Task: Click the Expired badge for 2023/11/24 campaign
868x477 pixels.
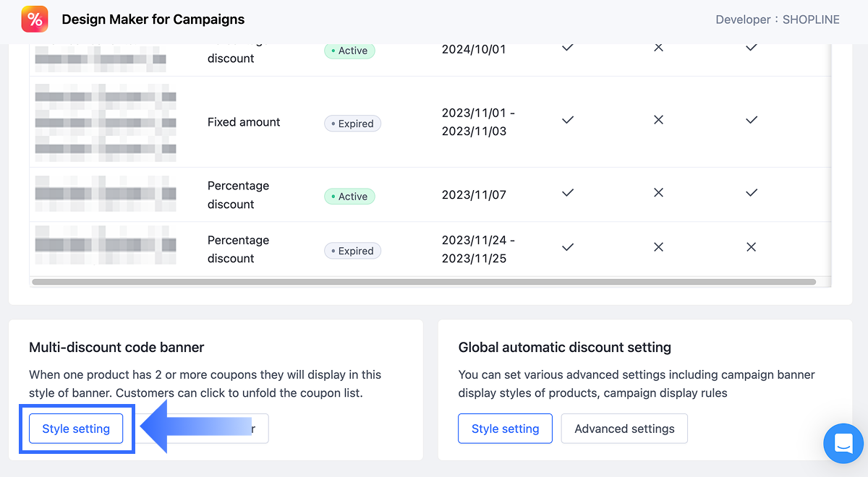Action: [x=352, y=251]
